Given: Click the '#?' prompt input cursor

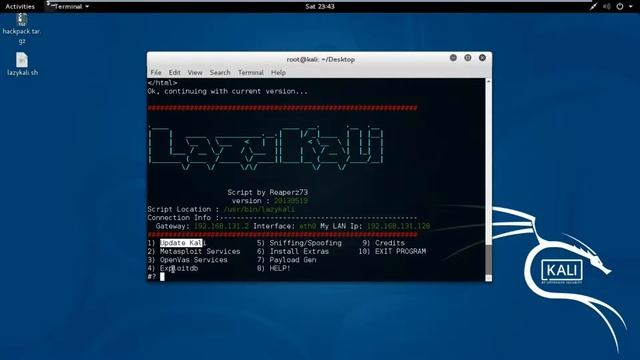Looking at the screenshot, I should (x=162, y=277).
